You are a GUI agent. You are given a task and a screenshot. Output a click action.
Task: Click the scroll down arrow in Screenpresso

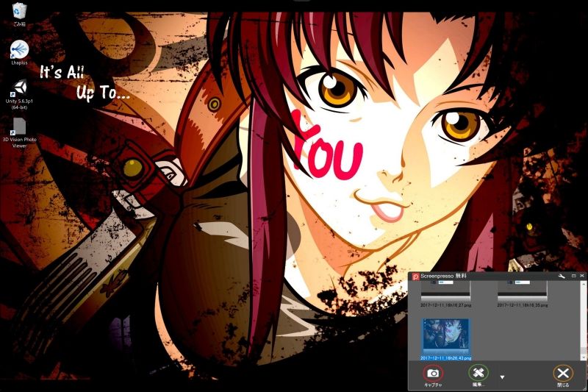click(x=583, y=358)
